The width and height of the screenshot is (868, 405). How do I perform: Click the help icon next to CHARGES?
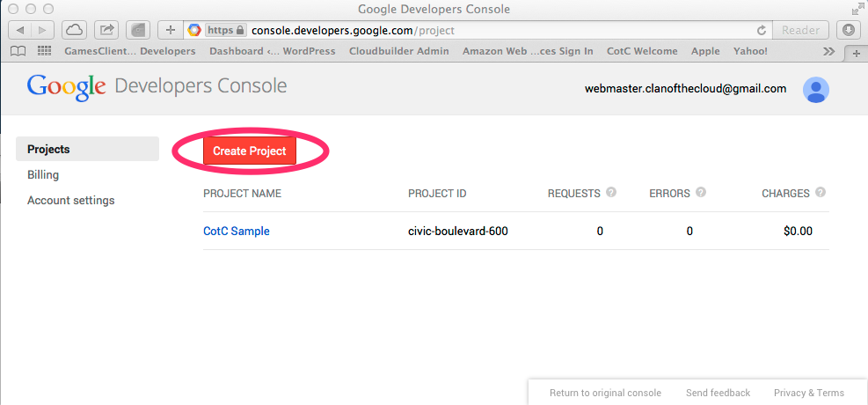821,192
